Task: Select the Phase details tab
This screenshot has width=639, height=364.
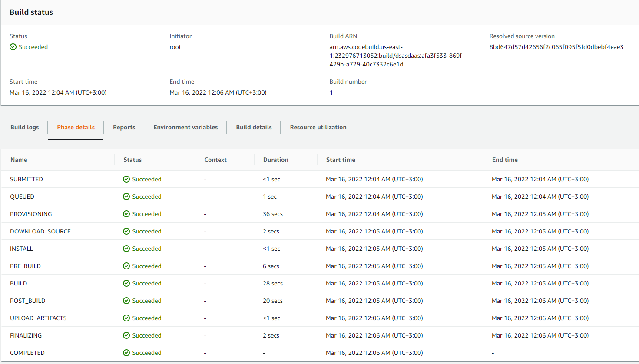Action: click(x=76, y=127)
